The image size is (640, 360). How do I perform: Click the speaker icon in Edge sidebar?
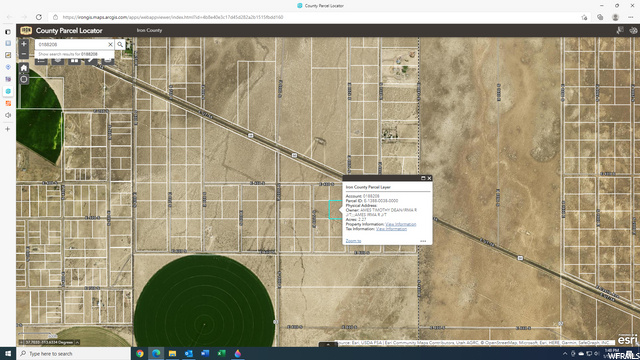(x=8, y=115)
